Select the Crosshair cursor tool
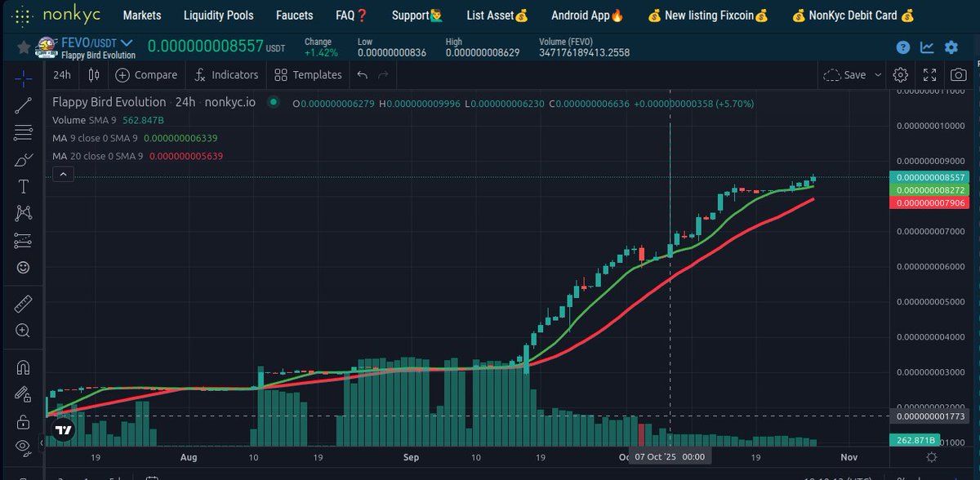The image size is (980, 480). (23, 79)
